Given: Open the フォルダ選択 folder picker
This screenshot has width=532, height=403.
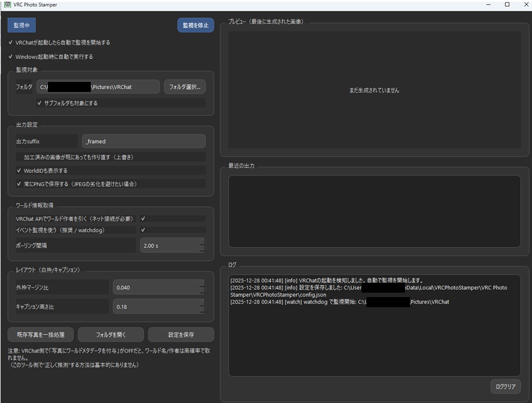Looking at the screenshot, I should coord(184,86).
